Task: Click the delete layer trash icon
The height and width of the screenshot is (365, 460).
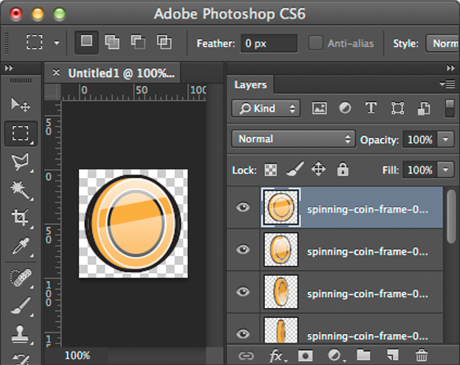Action: [x=421, y=355]
